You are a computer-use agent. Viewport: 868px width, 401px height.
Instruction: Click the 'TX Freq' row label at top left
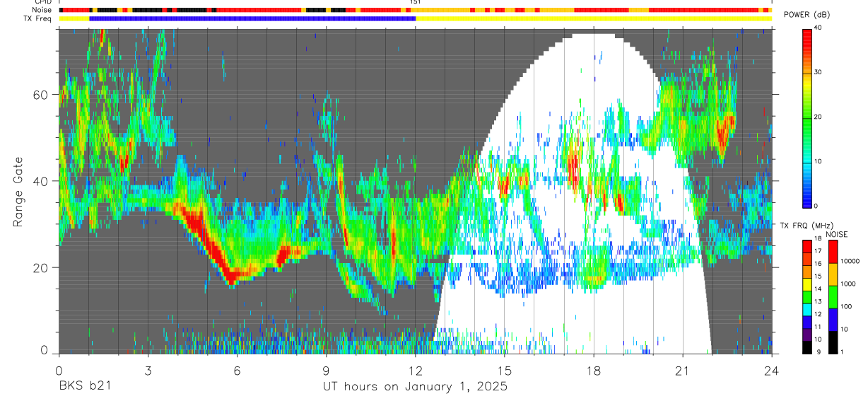tap(39, 18)
